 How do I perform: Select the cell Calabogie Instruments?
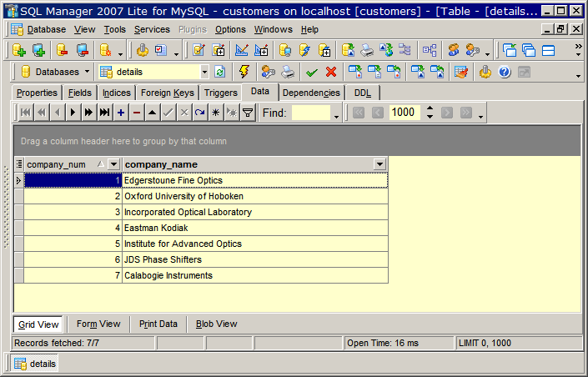[255, 275]
